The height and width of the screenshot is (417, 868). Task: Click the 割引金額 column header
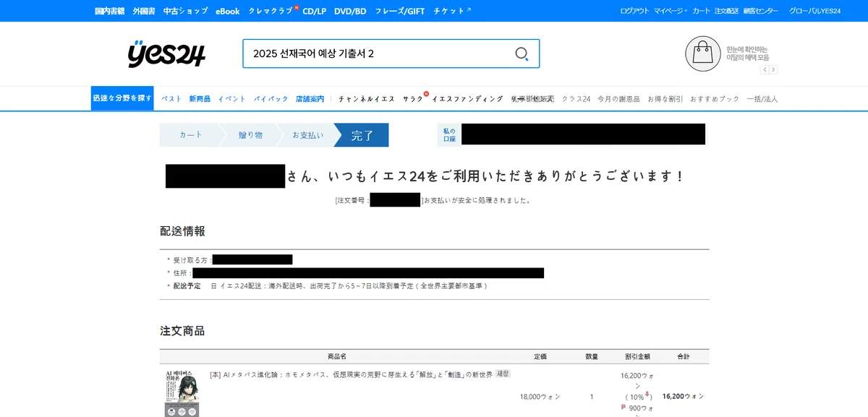(x=637, y=357)
